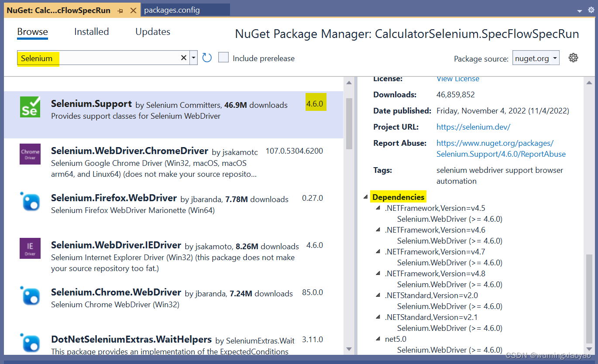Click the refresh icon beside the search box
This screenshot has height=364, width=598.
[207, 58]
